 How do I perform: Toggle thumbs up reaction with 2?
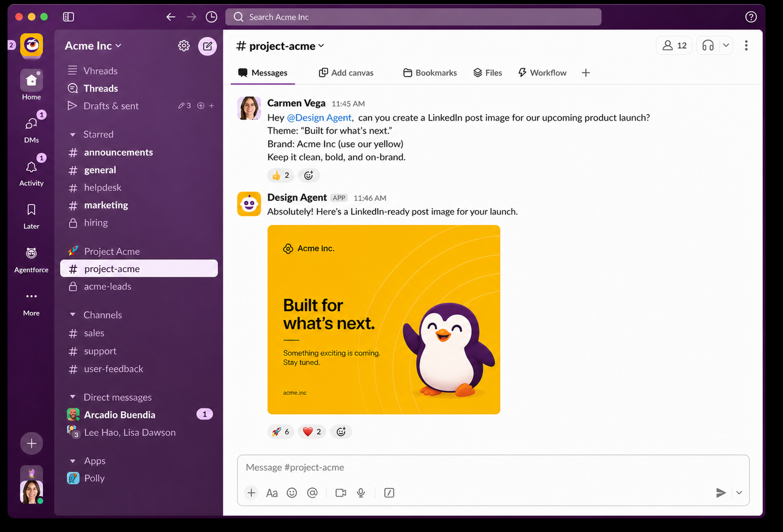click(281, 175)
